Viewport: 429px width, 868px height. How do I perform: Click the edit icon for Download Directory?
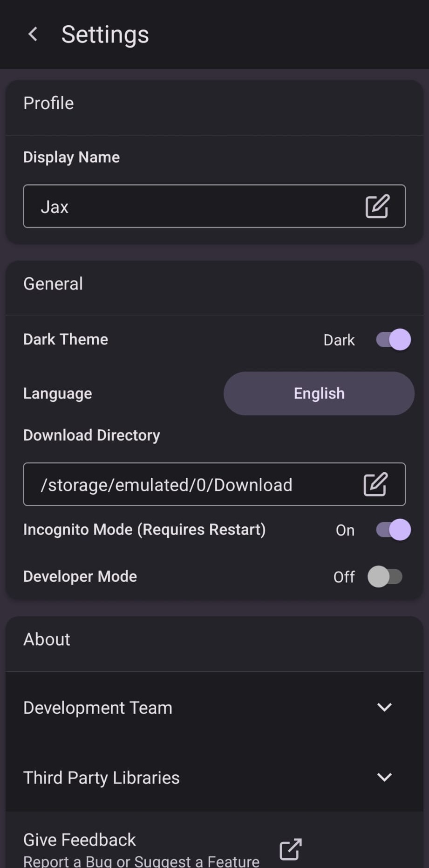click(375, 484)
